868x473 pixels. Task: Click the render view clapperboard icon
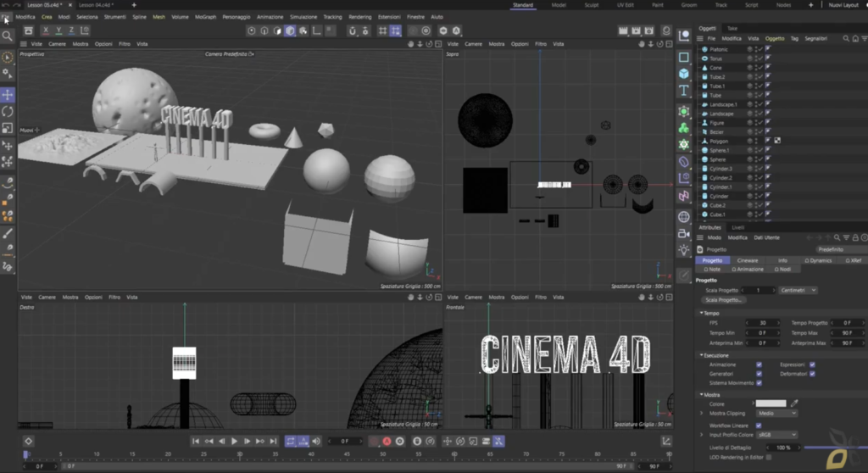tap(623, 31)
